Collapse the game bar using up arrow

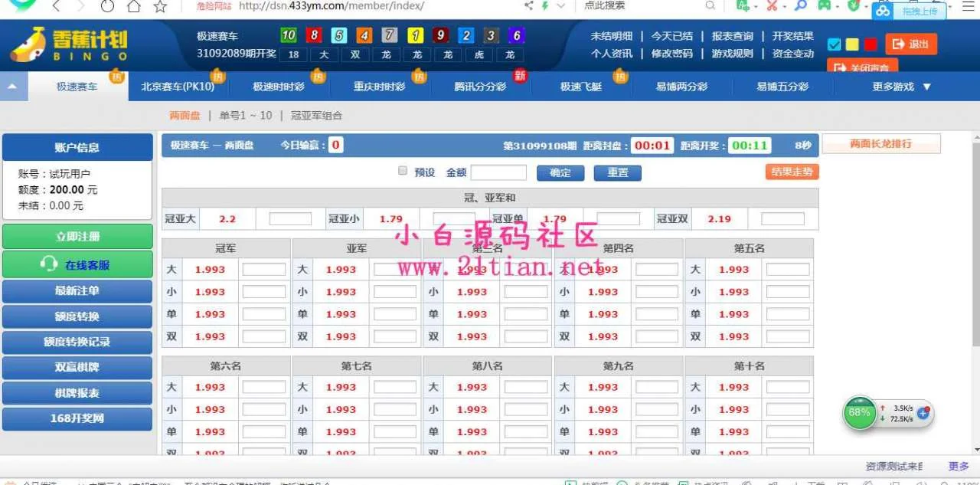[x=12, y=87]
